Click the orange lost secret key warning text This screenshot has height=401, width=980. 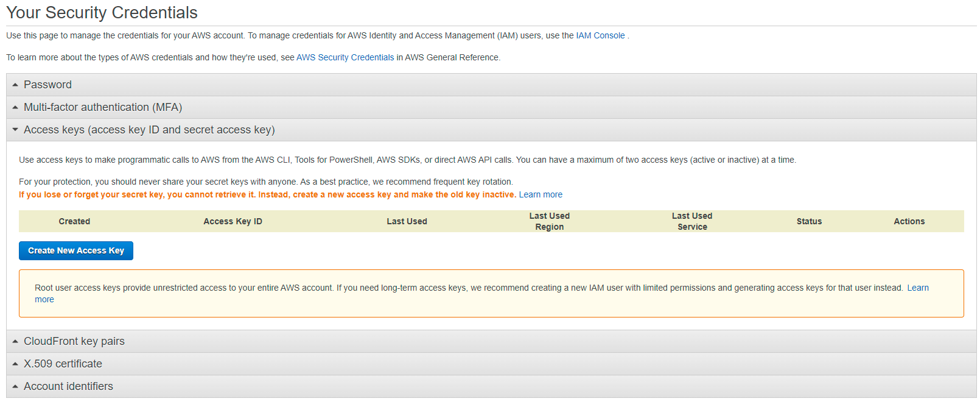(267, 194)
